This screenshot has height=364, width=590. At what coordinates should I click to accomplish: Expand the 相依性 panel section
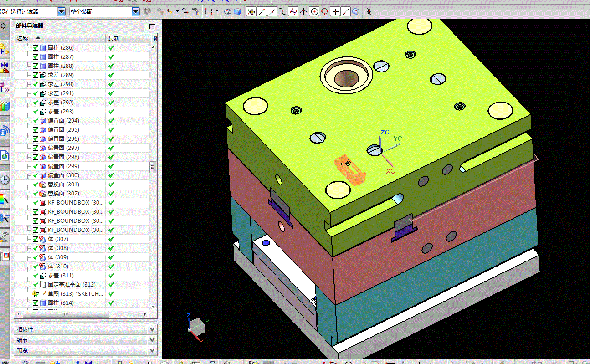click(86, 329)
